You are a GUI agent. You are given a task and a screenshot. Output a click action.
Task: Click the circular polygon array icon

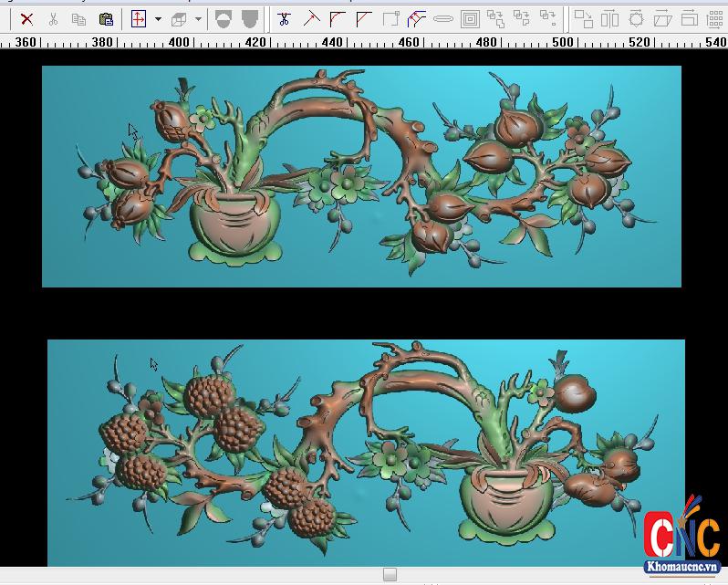click(x=636, y=18)
